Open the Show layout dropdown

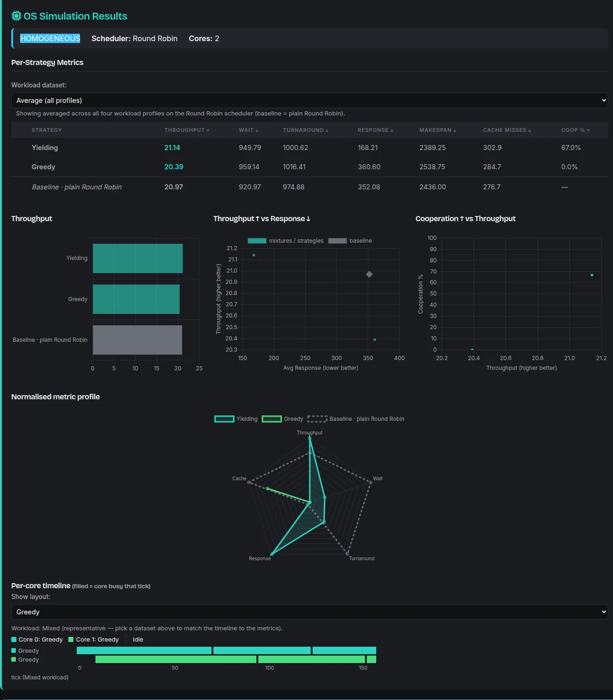coord(309,612)
